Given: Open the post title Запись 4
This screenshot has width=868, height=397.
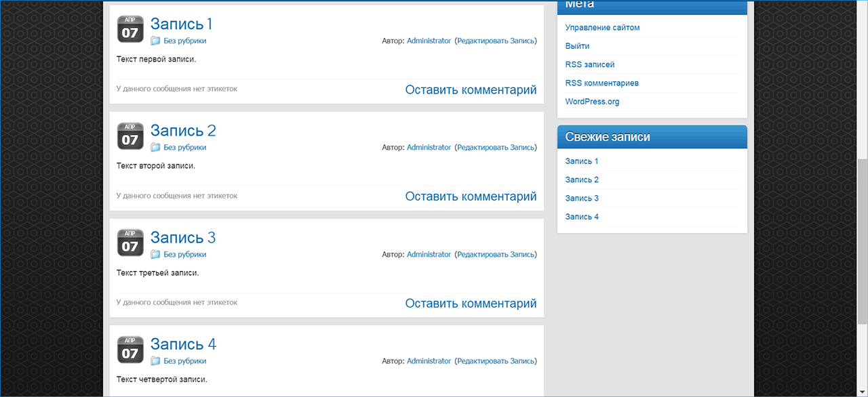Looking at the screenshot, I should coord(183,344).
